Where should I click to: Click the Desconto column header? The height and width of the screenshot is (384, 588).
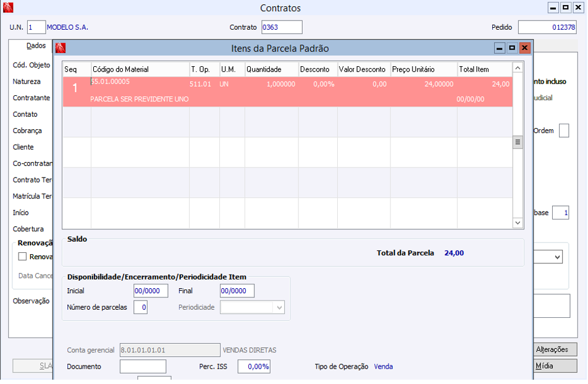point(318,69)
